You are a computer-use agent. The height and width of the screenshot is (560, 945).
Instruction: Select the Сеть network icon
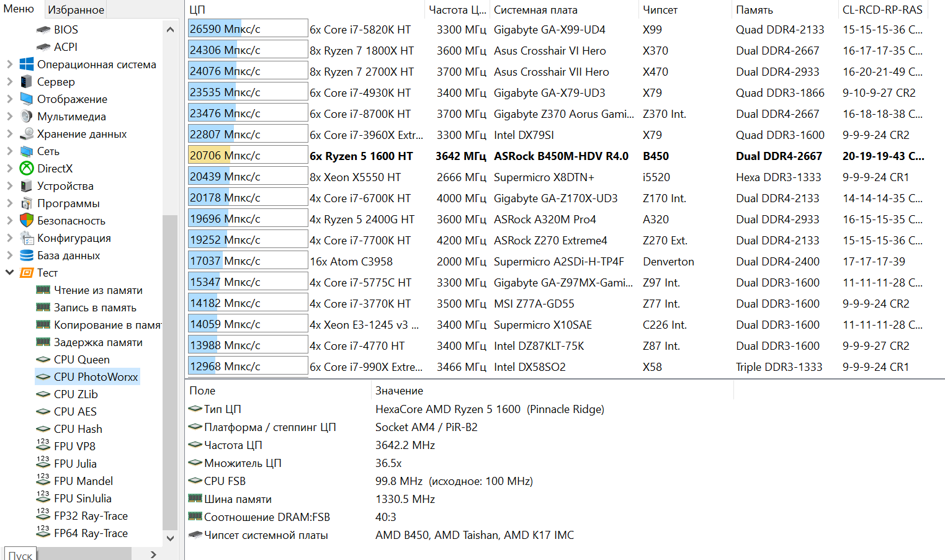pyautogui.click(x=27, y=151)
